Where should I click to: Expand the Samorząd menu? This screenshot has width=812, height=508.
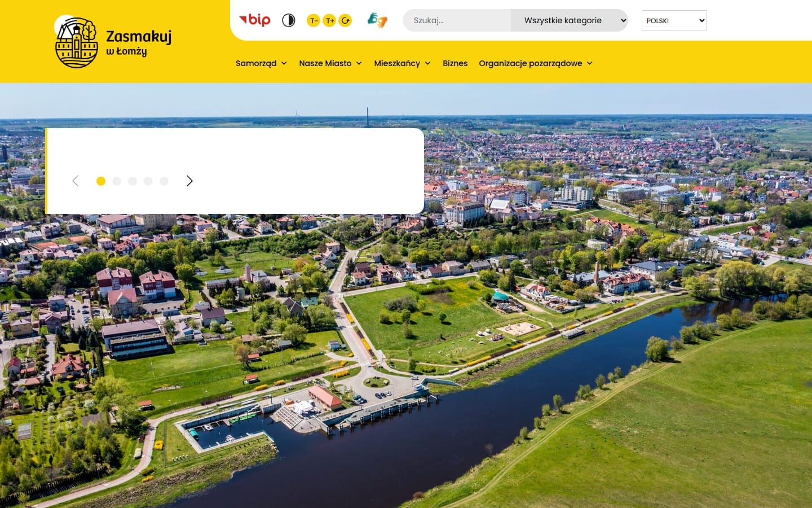pyautogui.click(x=261, y=63)
